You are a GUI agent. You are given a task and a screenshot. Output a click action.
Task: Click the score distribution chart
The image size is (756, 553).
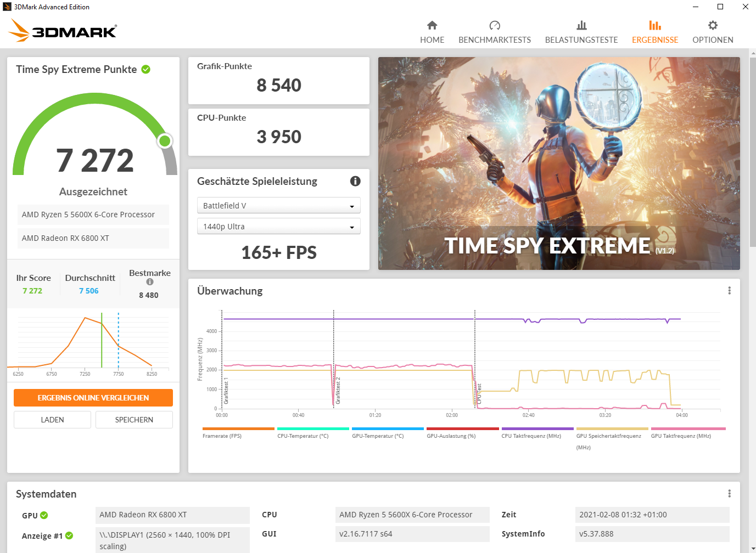coord(88,344)
